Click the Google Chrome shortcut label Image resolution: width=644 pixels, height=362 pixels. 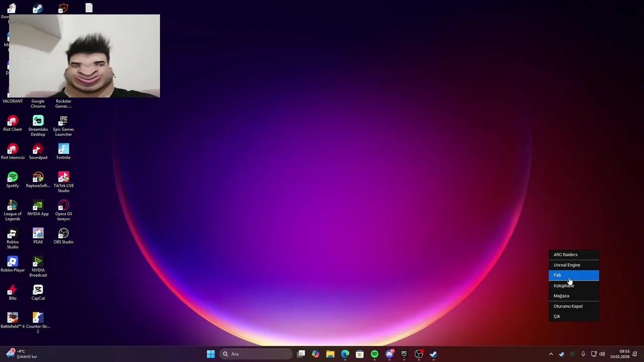pos(38,104)
